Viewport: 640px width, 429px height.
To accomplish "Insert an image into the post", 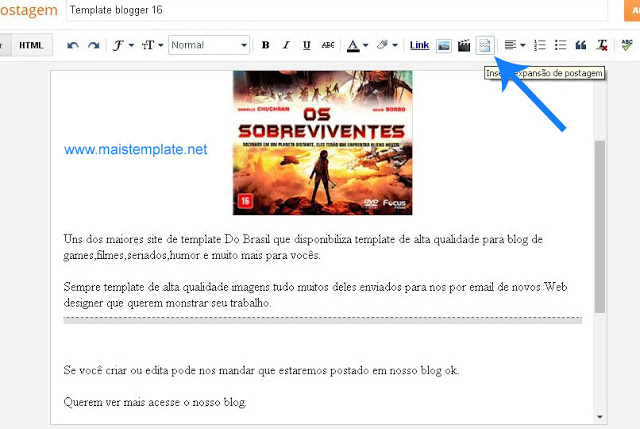I will tap(444, 45).
